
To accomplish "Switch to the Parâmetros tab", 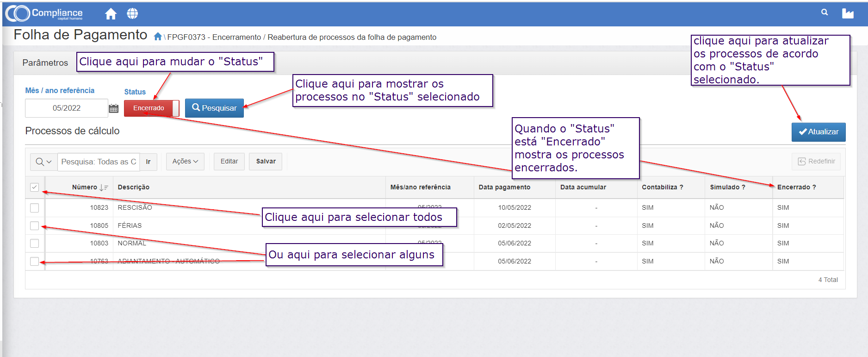I will [x=45, y=63].
